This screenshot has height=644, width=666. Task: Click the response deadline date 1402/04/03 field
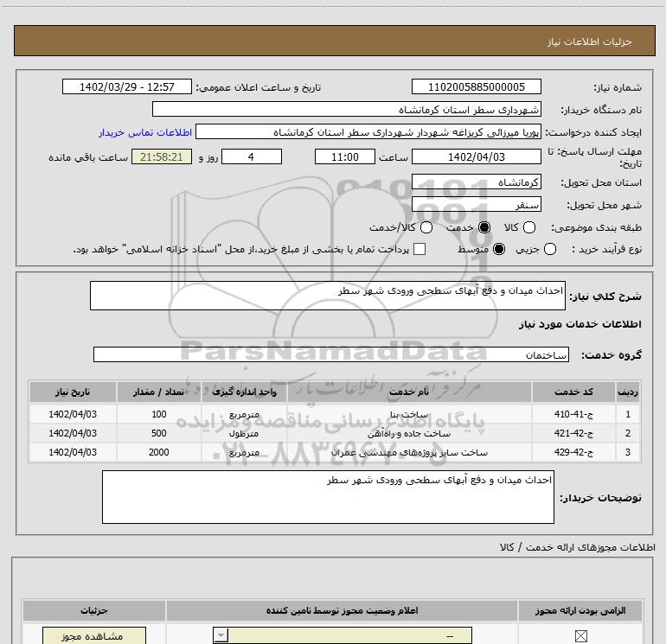point(476,156)
